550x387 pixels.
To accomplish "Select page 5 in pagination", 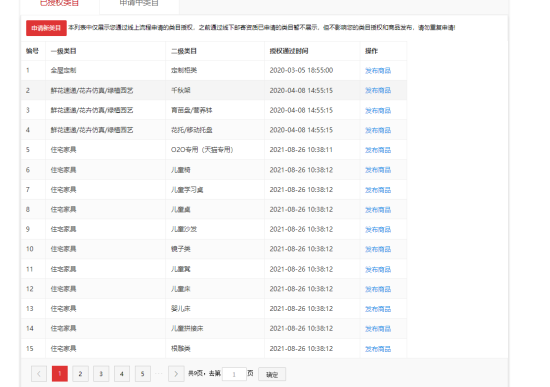I will click(143, 374).
